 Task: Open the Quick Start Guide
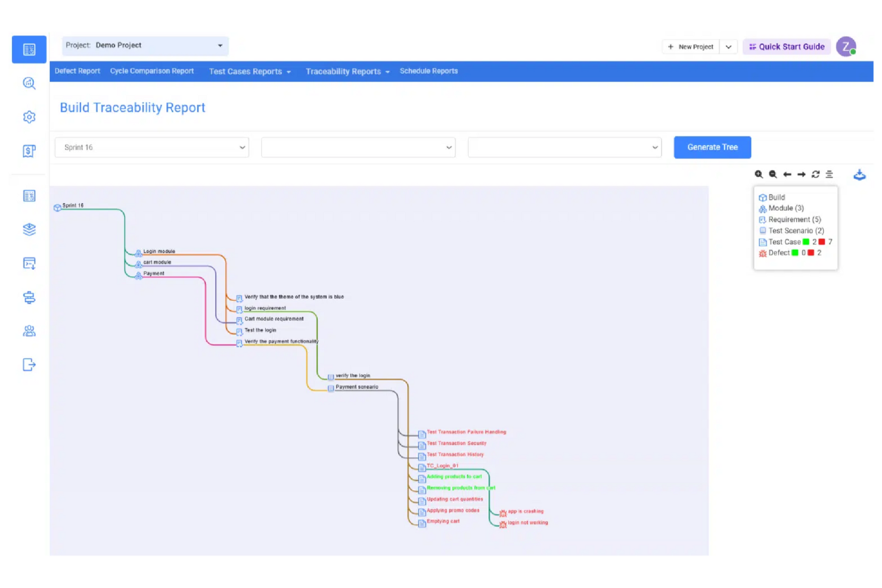[786, 46]
